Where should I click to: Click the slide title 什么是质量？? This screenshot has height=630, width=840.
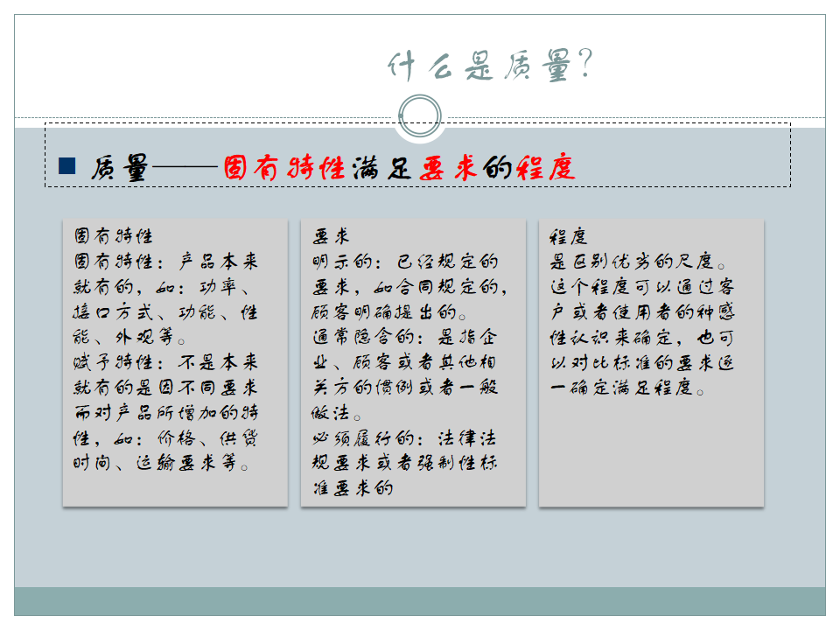point(490,65)
